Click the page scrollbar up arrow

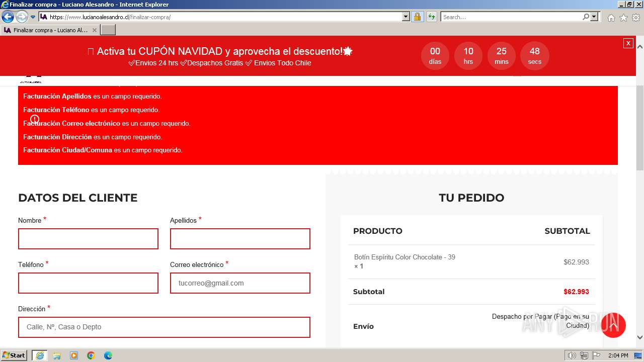640,47
